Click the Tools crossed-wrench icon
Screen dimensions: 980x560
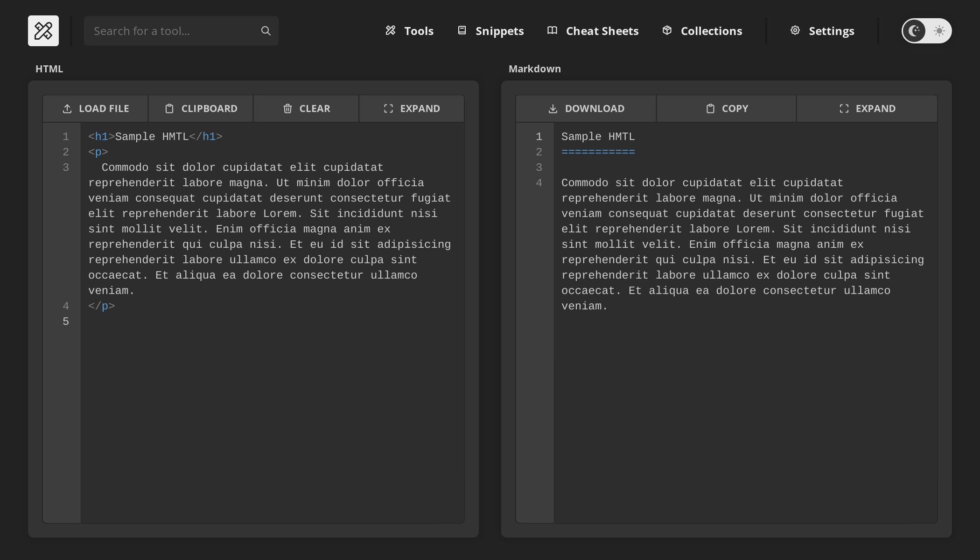[391, 30]
